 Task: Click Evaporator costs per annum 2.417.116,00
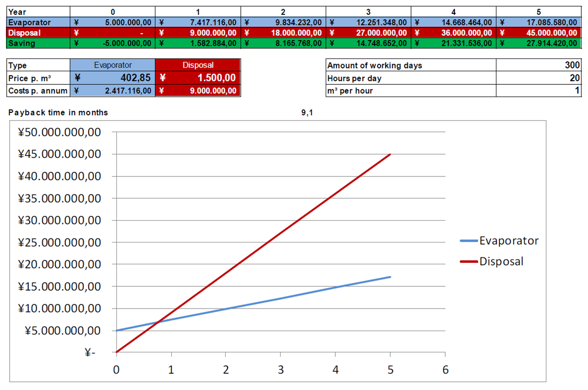click(x=113, y=91)
